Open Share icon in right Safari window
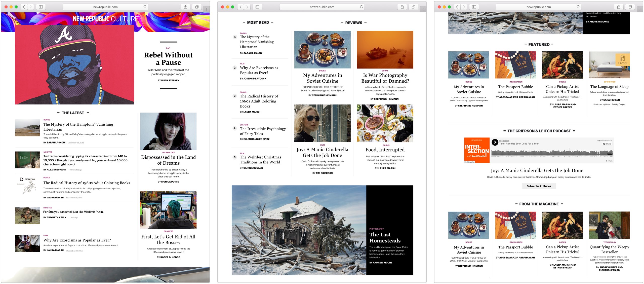The image size is (644, 284). click(x=619, y=7)
